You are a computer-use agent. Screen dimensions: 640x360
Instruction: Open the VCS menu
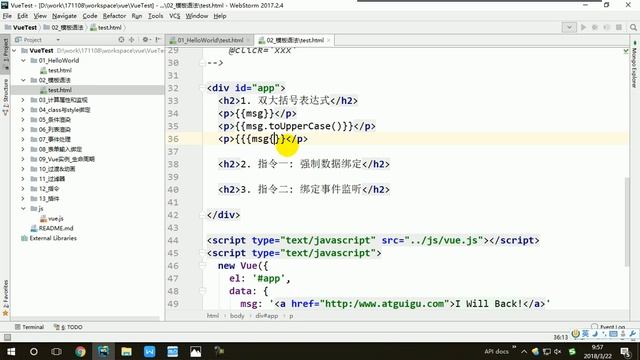[x=174, y=16]
